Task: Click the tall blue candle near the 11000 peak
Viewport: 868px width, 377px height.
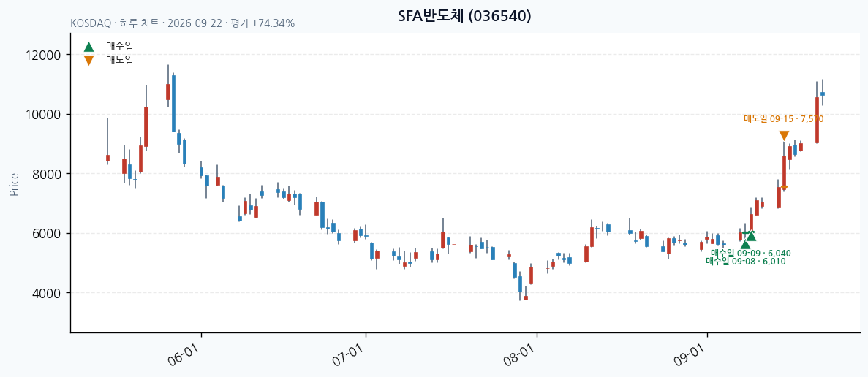Action: pyautogui.click(x=174, y=103)
